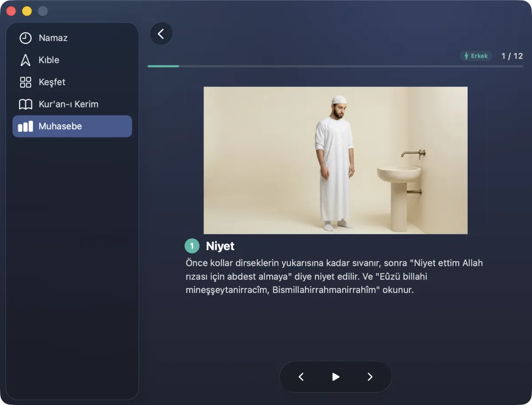Go to the previous step arrow
532x405 pixels.
(x=301, y=377)
